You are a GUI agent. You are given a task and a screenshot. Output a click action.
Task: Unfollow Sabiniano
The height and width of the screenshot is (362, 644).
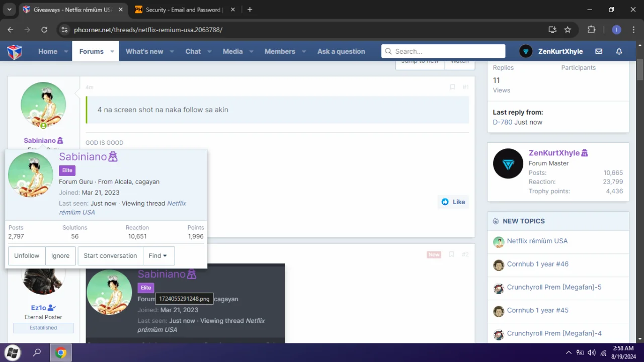point(27,255)
